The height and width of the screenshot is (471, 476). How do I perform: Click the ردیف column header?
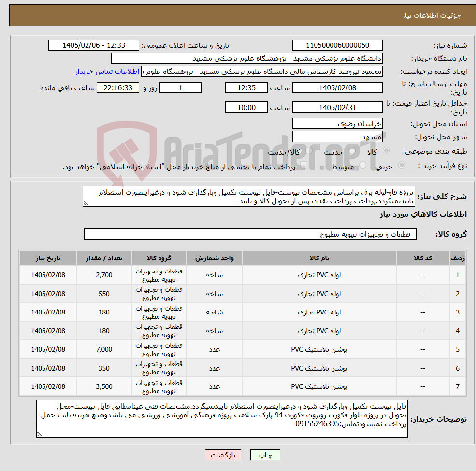(458, 258)
